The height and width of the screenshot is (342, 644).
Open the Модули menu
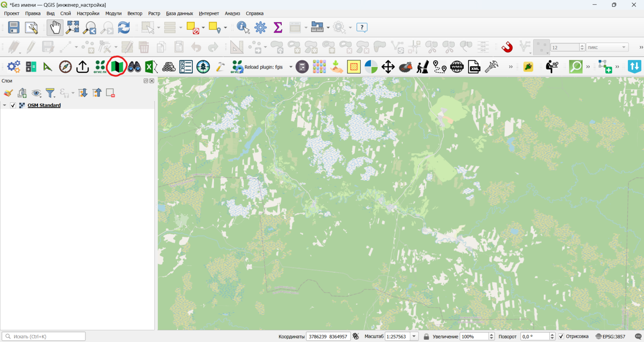[x=113, y=13]
